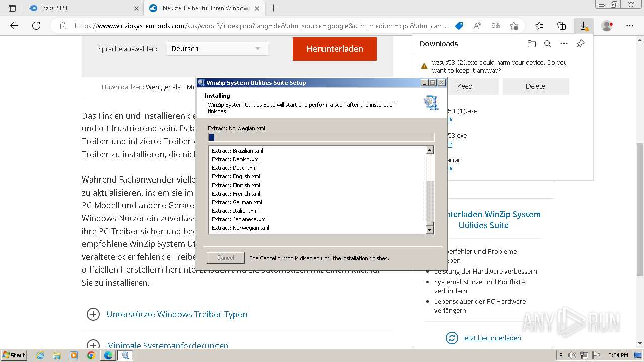The image size is (644, 362).
Task: Reload the page with refresh icon
Action: (x=36, y=26)
